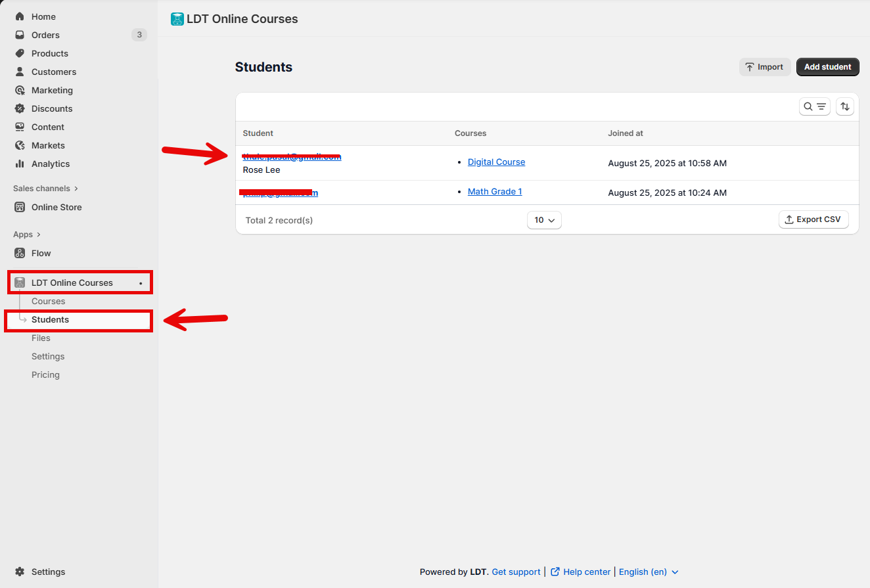
Task: Open the rows-per-page dropdown showing 10
Action: tap(544, 220)
